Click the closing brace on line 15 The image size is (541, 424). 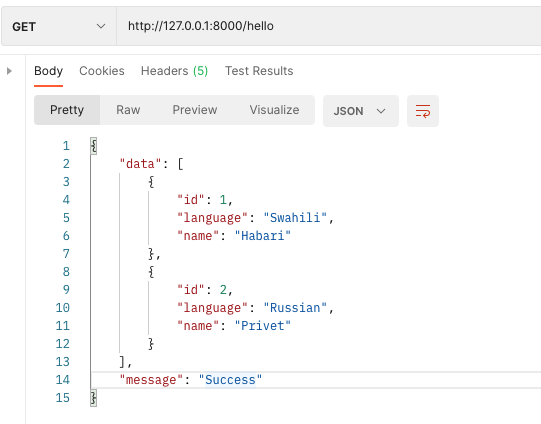pos(94,398)
